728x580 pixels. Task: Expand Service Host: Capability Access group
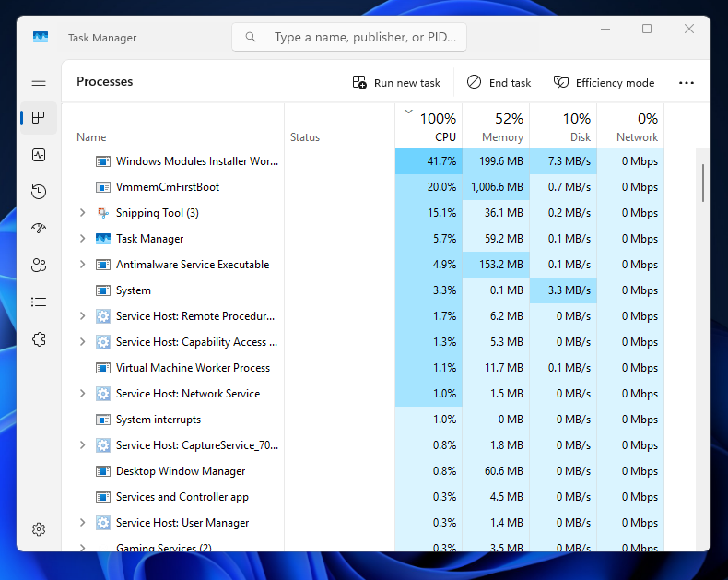click(83, 342)
